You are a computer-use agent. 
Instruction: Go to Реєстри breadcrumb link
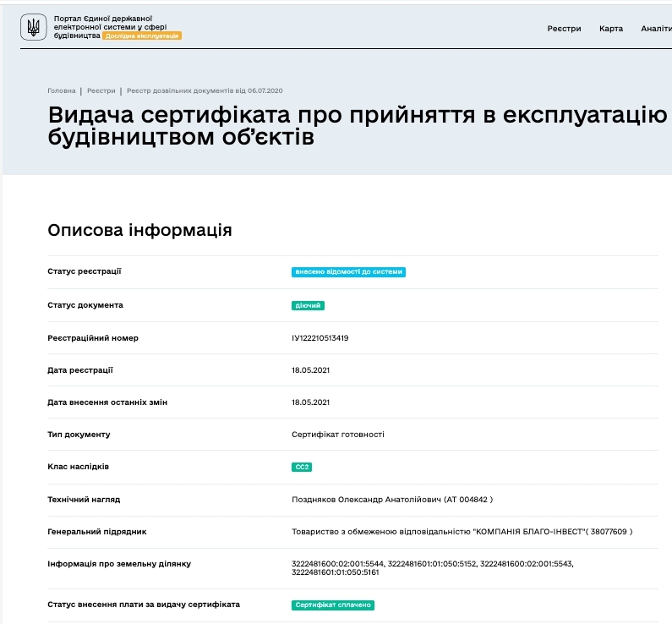(101, 90)
